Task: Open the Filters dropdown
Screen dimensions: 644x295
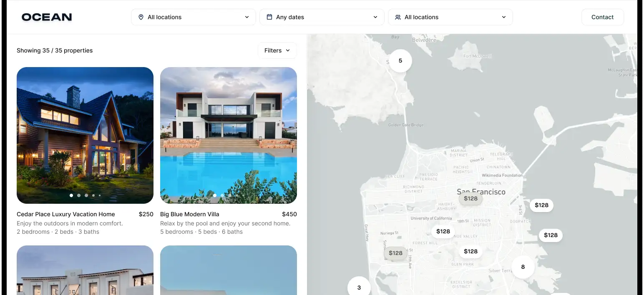Action: point(277,50)
